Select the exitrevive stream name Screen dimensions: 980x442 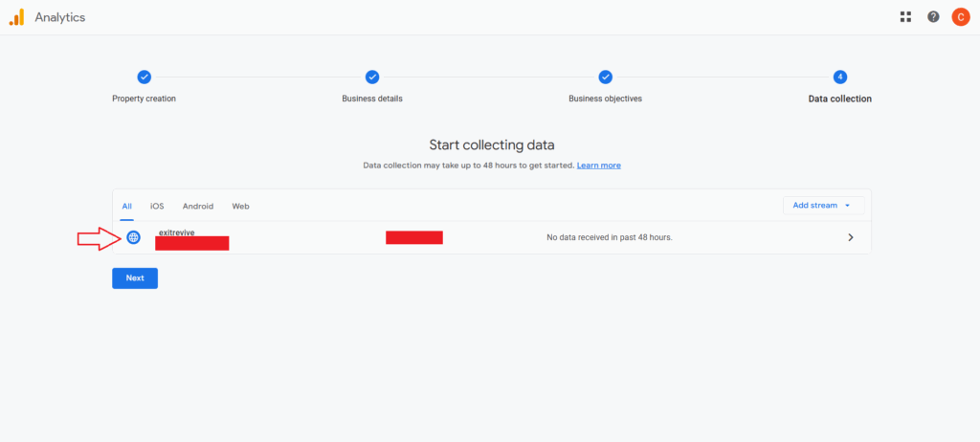tap(176, 232)
